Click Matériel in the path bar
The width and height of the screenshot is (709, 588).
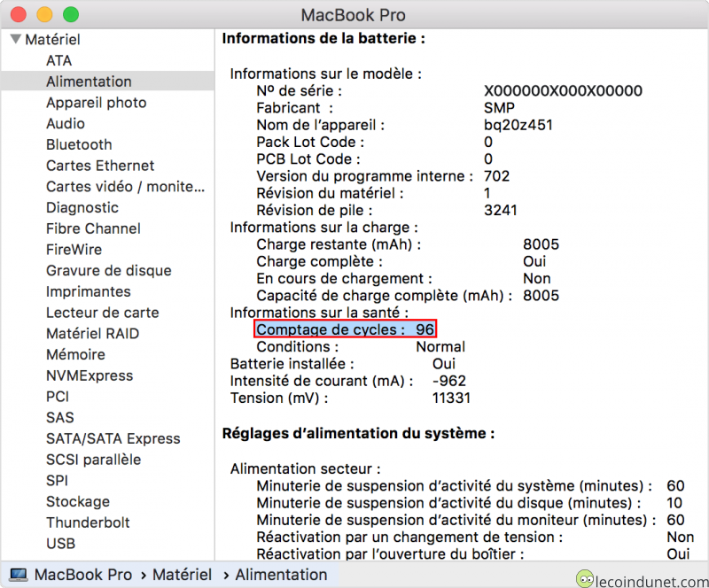point(182,575)
